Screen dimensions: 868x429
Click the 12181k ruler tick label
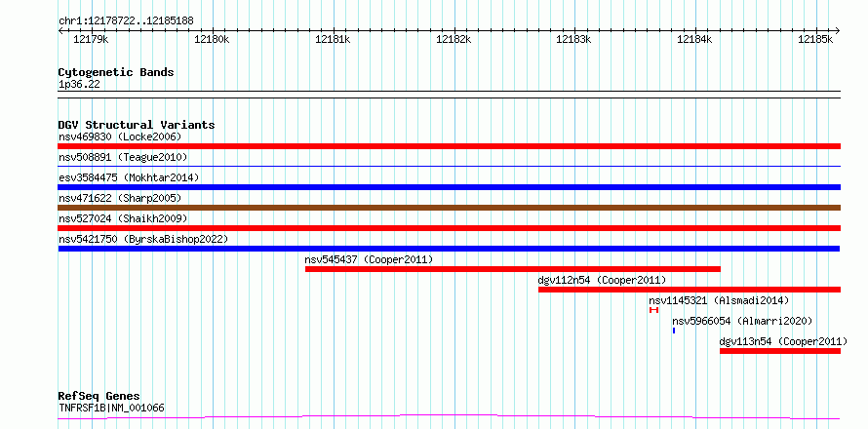[333, 39]
